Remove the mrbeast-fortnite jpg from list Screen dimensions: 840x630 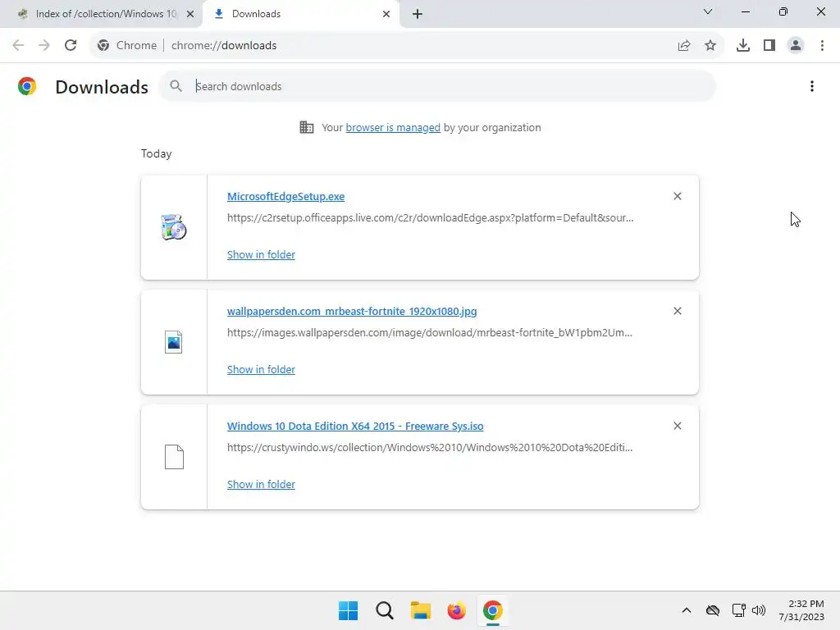(677, 311)
